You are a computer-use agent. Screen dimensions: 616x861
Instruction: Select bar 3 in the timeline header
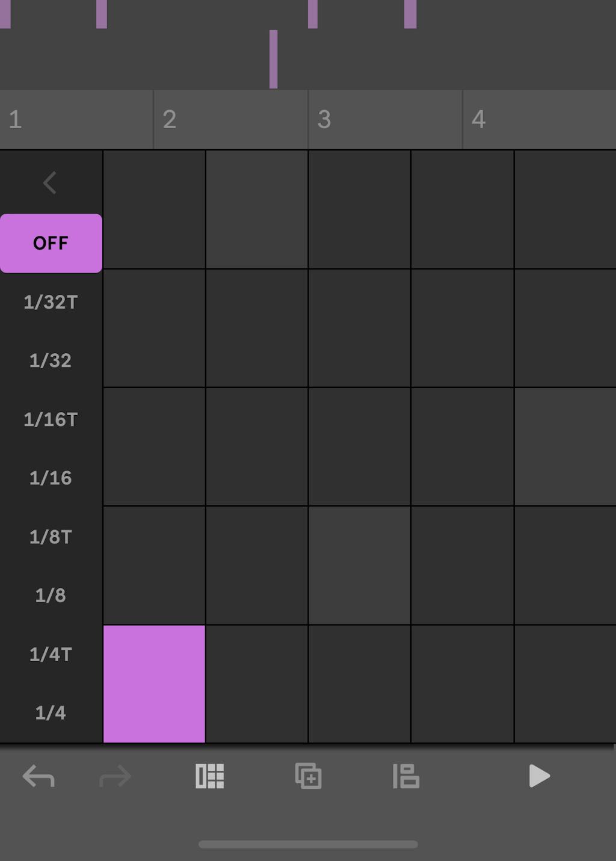click(x=384, y=119)
